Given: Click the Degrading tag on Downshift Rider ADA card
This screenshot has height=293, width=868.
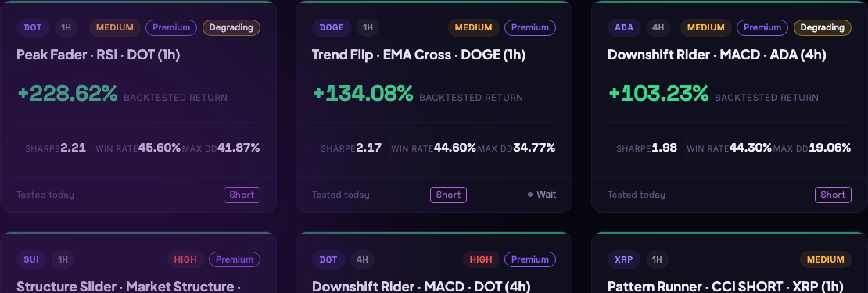Looking at the screenshot, I should click(x=823, y=27).
